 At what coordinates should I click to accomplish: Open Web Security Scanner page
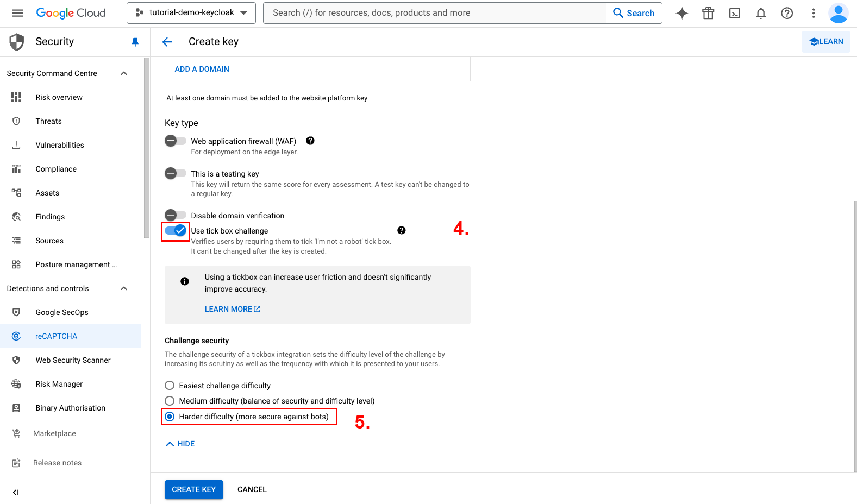coord(71,360)
